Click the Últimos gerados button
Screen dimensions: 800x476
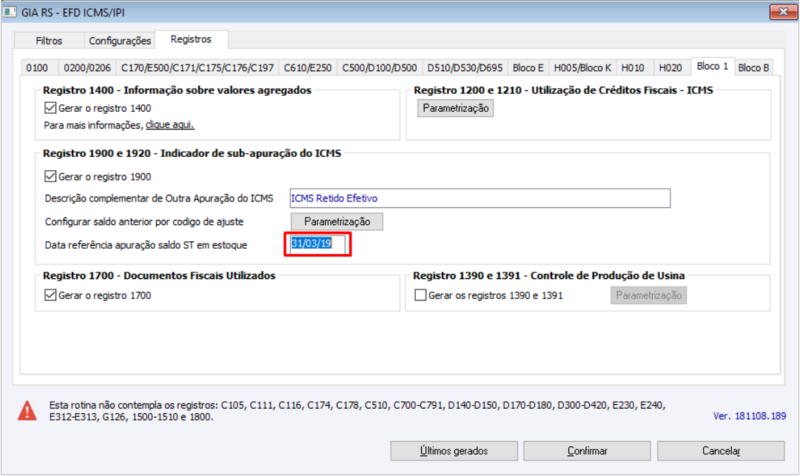click(454, 451)
